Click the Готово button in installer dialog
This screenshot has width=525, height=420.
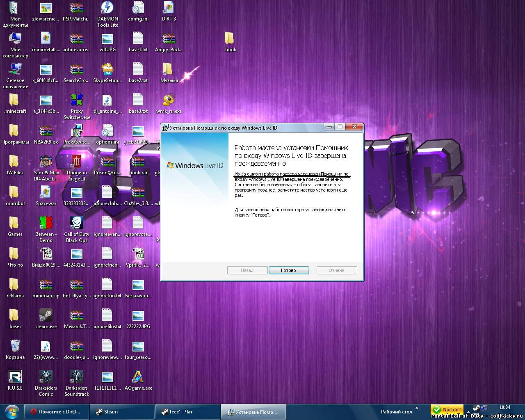click(288, 270)
